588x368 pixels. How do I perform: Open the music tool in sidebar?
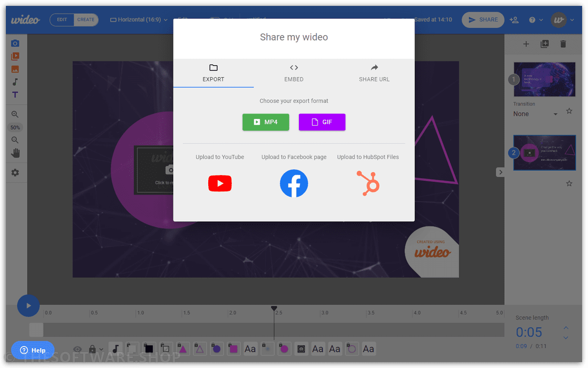tap(15, 82)
